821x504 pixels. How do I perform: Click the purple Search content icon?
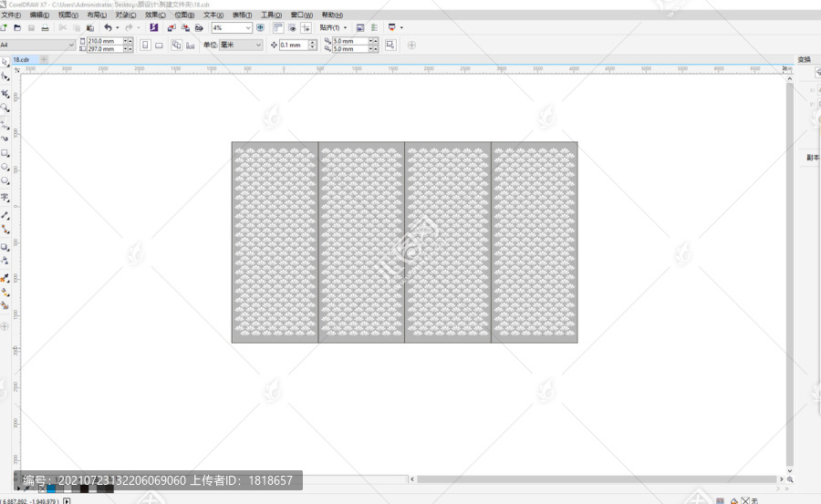[153, 27]
